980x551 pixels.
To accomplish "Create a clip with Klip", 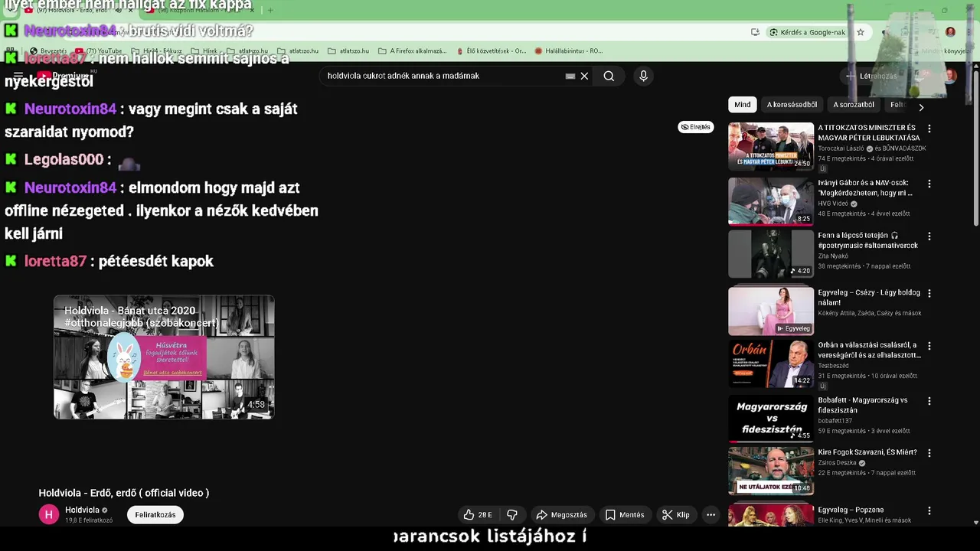I will pos(676,515).
